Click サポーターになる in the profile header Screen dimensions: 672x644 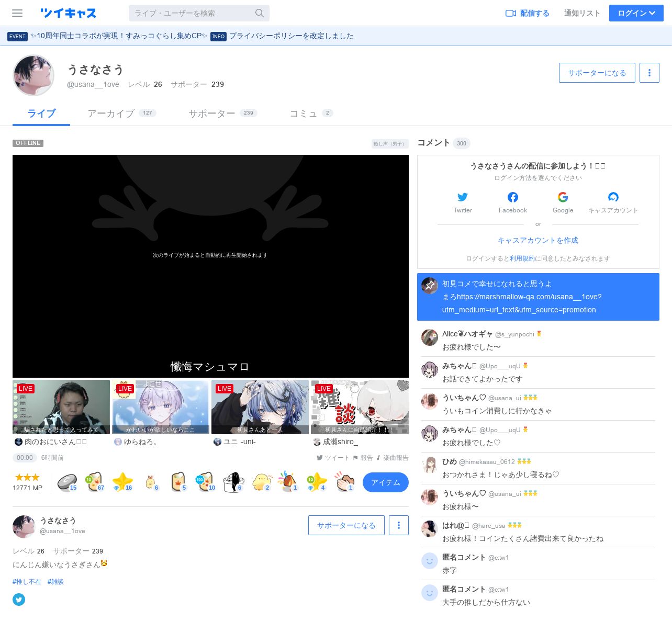[597, 73]
